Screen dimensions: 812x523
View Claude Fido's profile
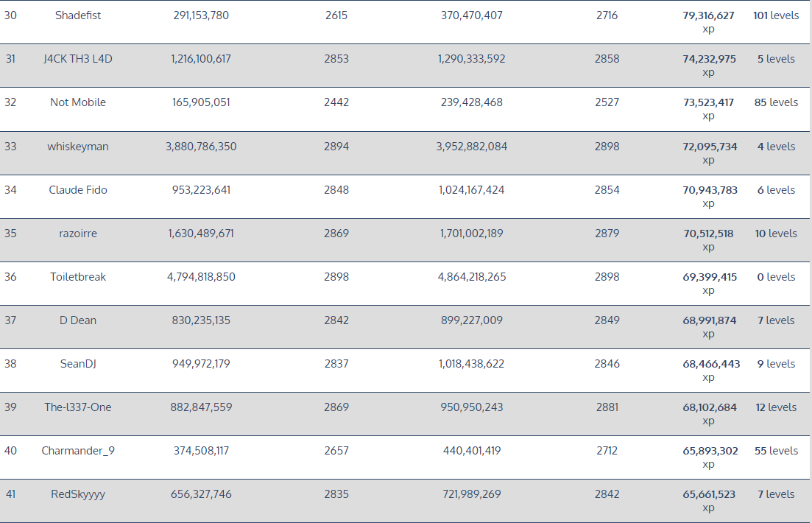pos(78,190)
